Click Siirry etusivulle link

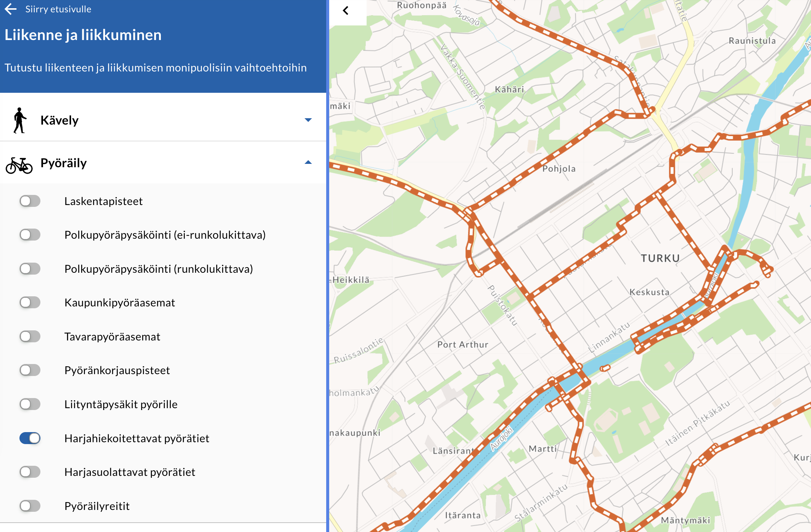[x=58, y=9]
